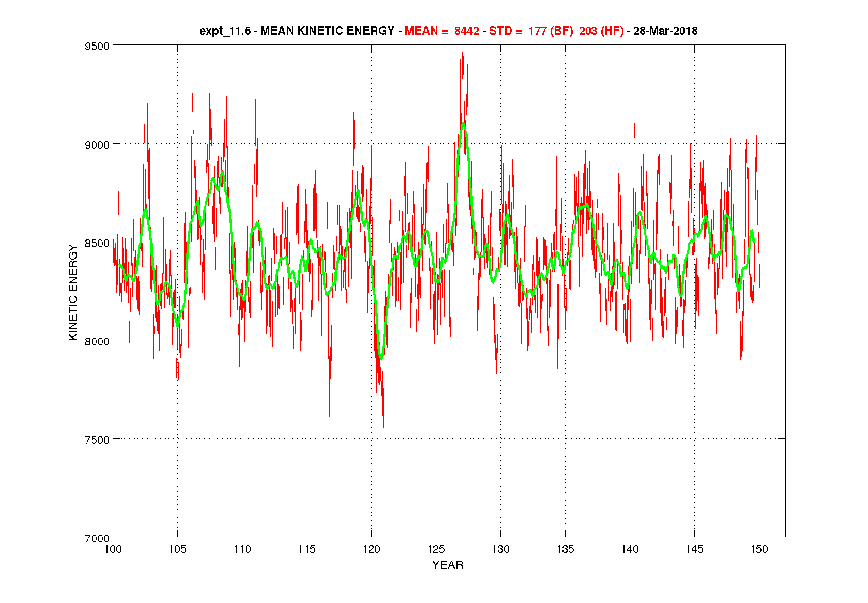Image resolution: width=868 pixels, height=603 pixels.
Task: Click the 125 x-axis tick label
Action: pos(436,549)
